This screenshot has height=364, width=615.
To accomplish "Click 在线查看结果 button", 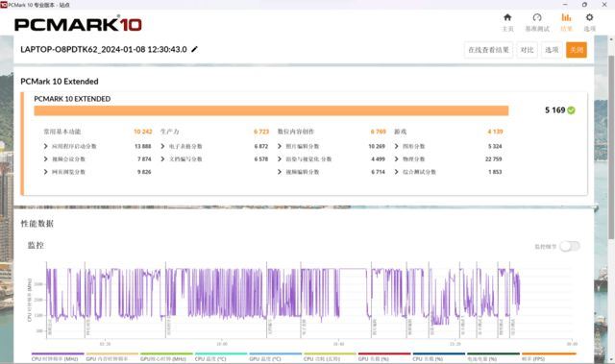I will point(488,50).
